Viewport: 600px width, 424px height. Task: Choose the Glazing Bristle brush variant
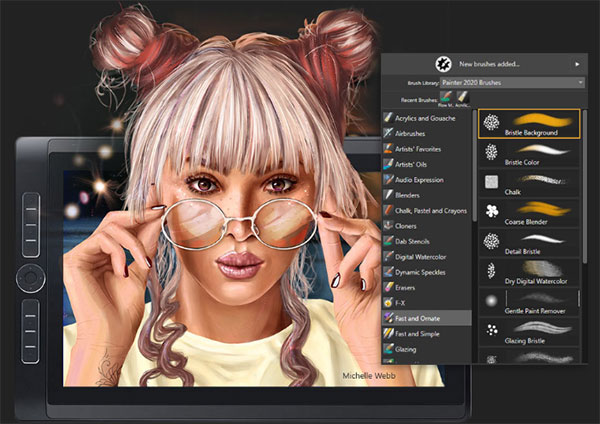tap(529, 332)
